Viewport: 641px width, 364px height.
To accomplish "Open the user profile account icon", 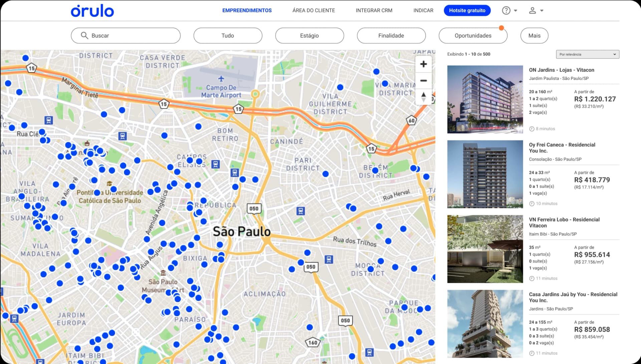I will click(532, 10).
